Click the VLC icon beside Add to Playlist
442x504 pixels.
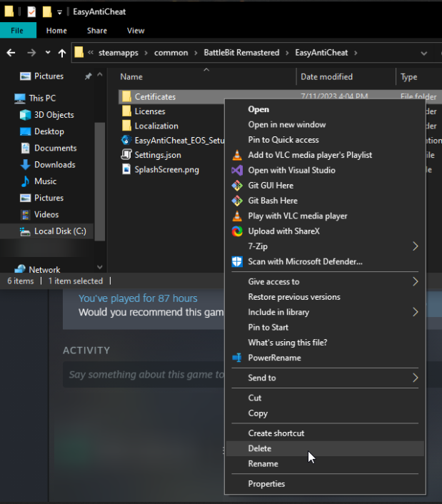237,155
